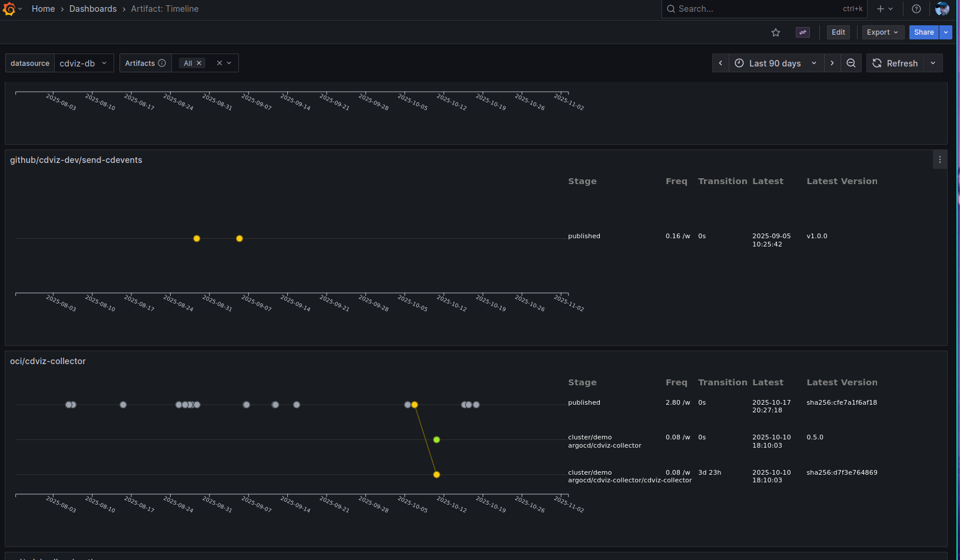Click the Grafana logo icon
Viewport: 960px width, 560px height.
coord(9,9)
